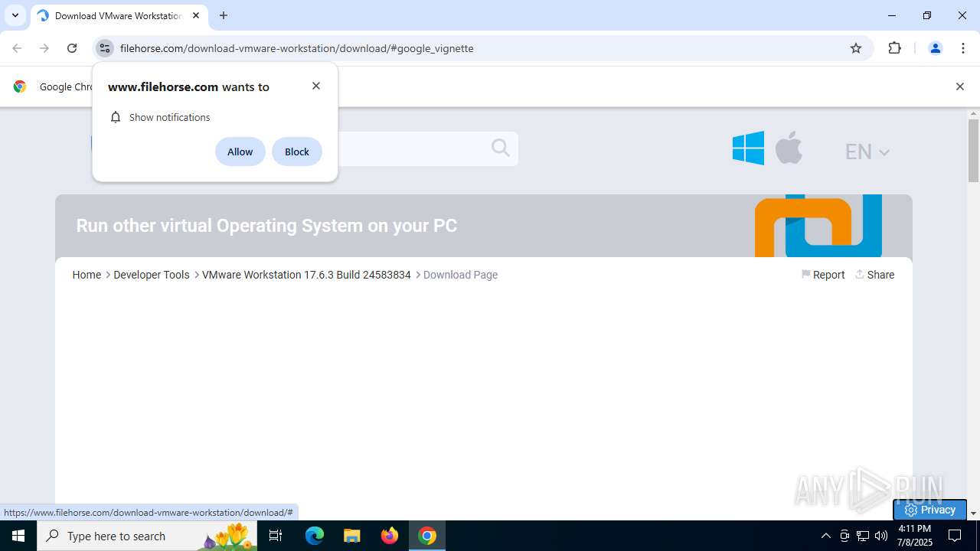Click the page scrollbar down arrow
Screen dimensions: 980x551
(973, 514)
